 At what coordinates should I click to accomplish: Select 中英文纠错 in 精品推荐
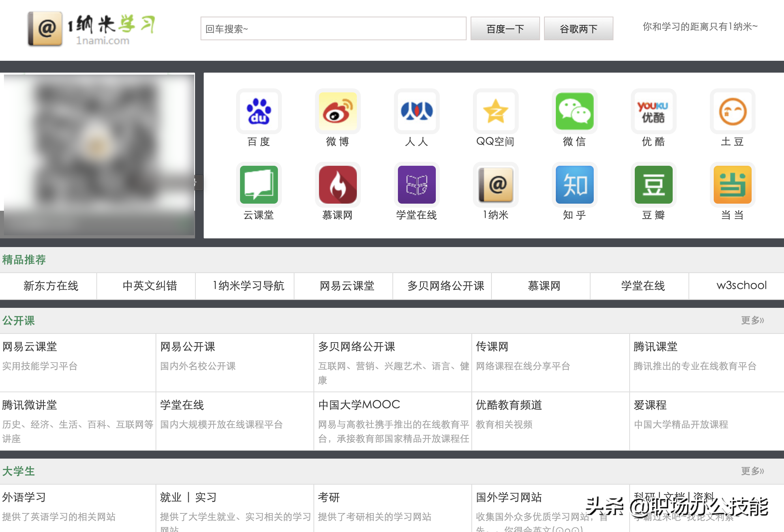[150, 286]
